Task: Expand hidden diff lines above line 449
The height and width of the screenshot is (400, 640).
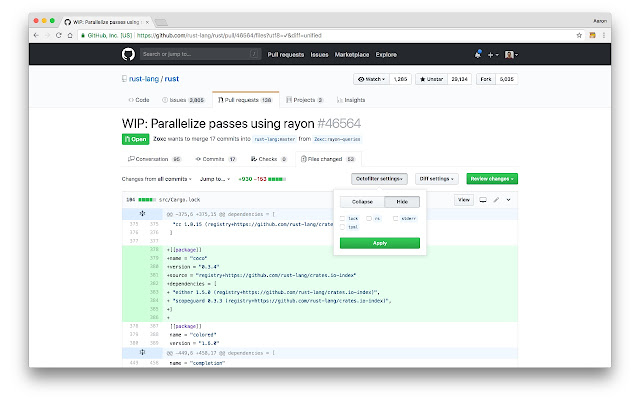Action: coord(142,352)
